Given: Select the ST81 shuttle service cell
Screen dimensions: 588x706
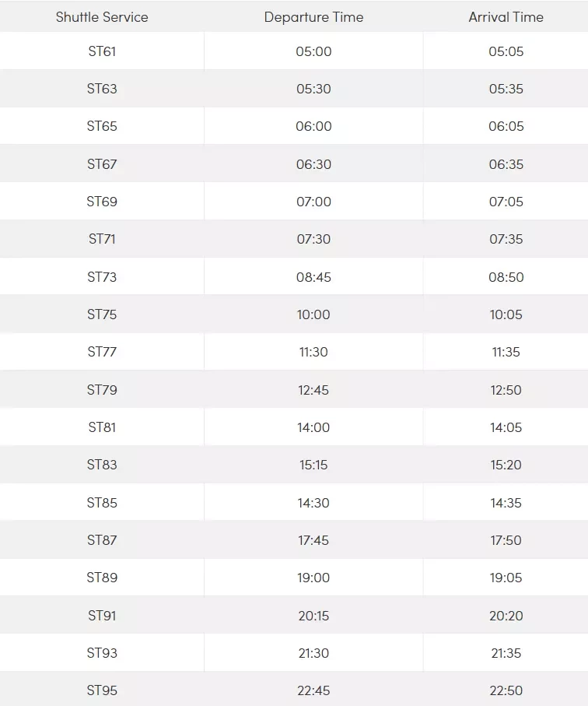Looking at the screenshot, I should pyautogui.click(x=102, y=427).
